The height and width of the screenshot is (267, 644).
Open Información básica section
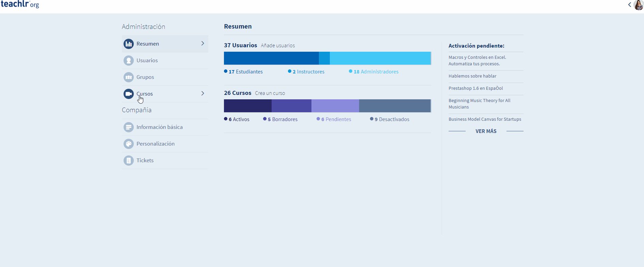tap(165, 127)
